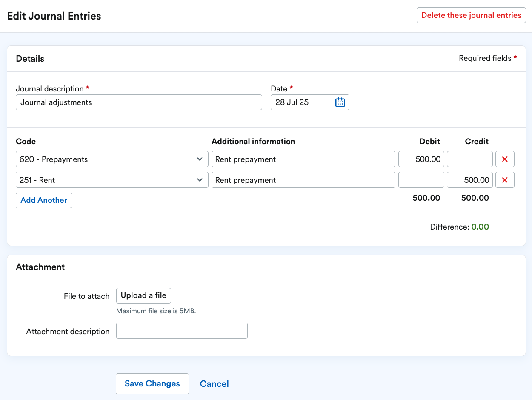Focus the Attachment description field

pyautogui.click(x=182, y=331)
